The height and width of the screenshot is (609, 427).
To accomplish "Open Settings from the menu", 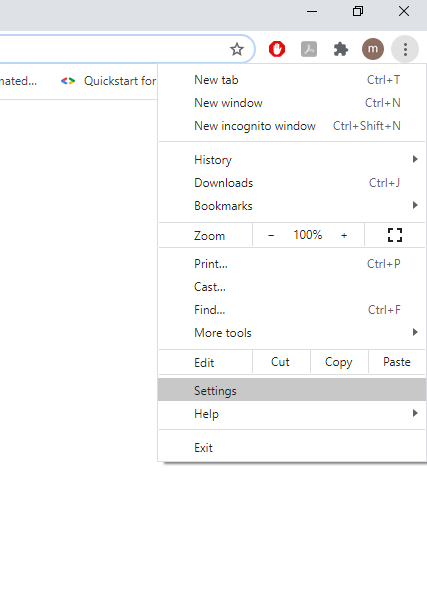I will coord(292,390).
